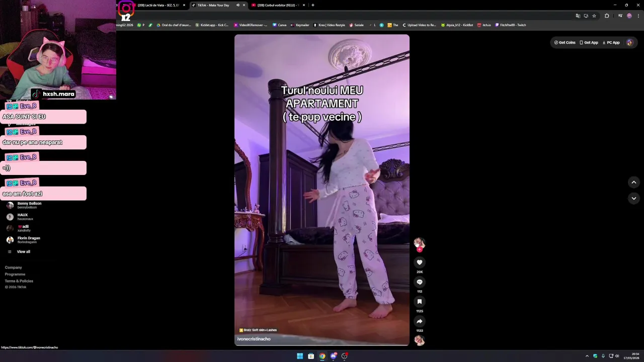Follow creator via the red plus badge
Viewport: 644px width, 362px height.
pyautogui.click(x=420, y=249)
